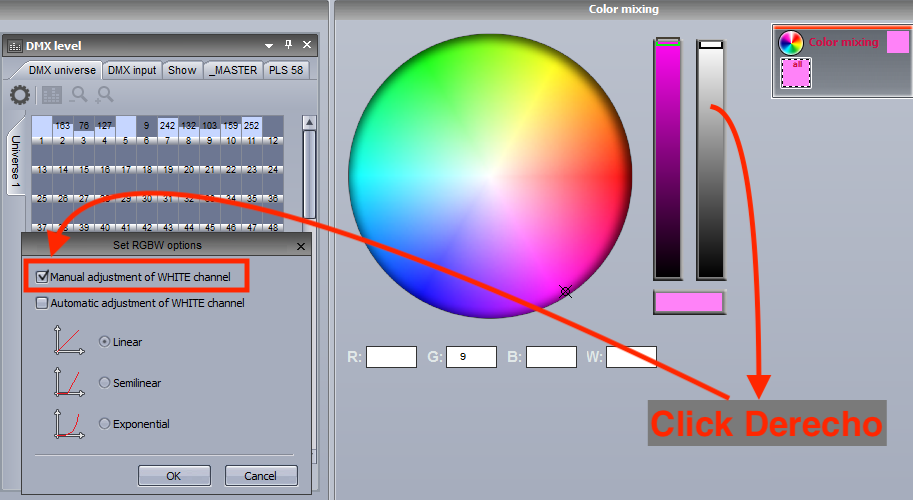Screen dimensions: 913x500
Task: Enable Automatic adjustment of WHITE channel
Action: point(42,303)
